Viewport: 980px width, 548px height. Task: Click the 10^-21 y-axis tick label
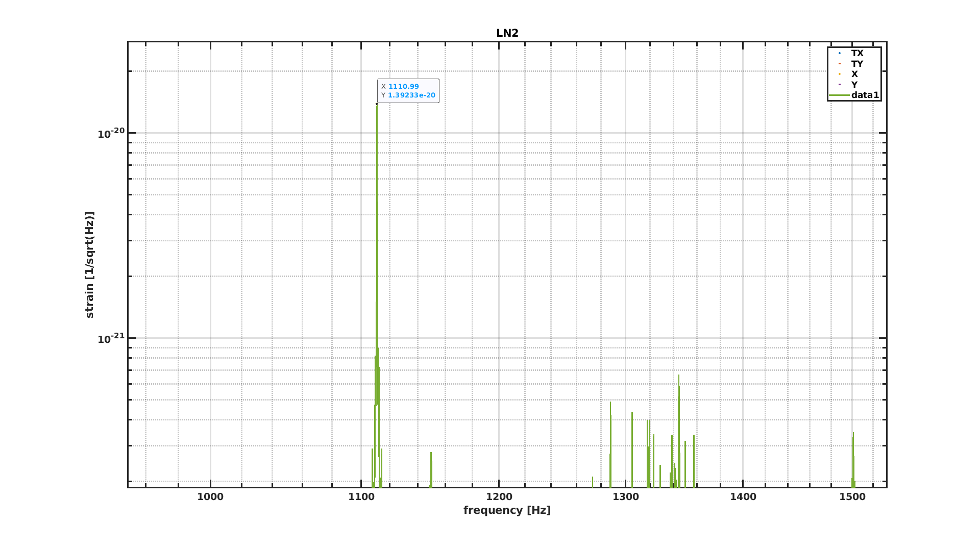pyautogui.click(x=111, y=338)
